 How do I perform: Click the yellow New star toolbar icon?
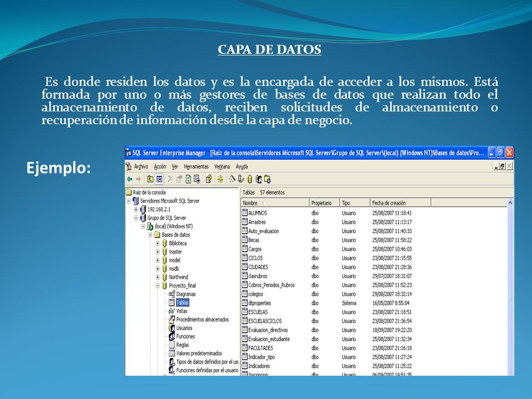221,179
